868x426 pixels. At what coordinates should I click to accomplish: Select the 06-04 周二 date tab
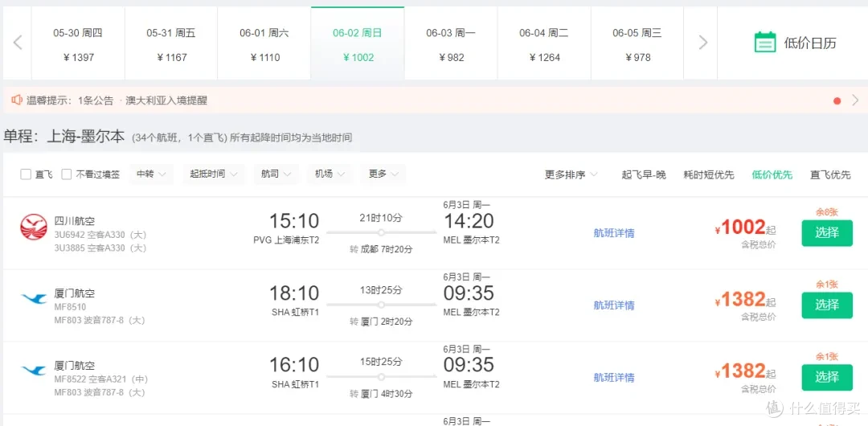point(543,44)
